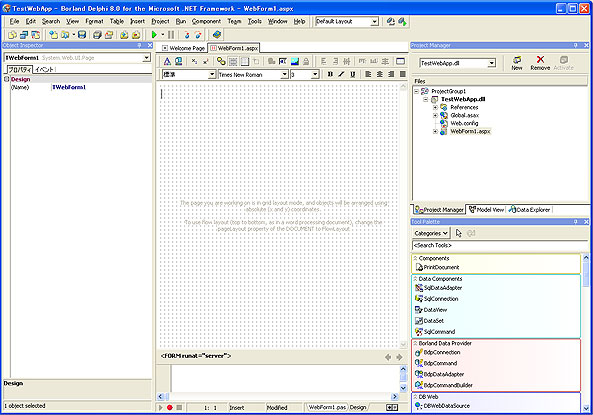Open the Categories dropdown in Tool Palette
This screenshot has height=415, width=593.
point(431,233)
